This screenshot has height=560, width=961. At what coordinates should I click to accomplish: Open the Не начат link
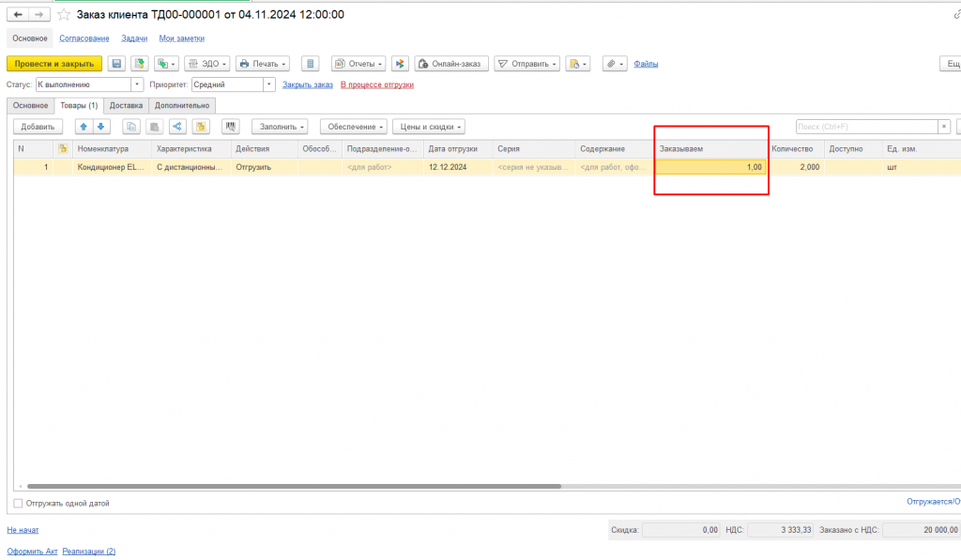pyautogui.click(x=23, y=530)
